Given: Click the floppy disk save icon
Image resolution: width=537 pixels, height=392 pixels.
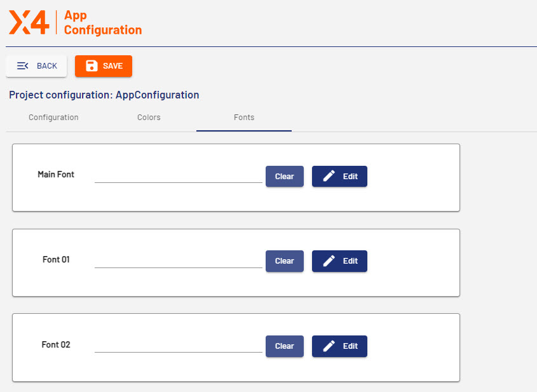Looking at the screenshot, I should (x=92, y=66).
